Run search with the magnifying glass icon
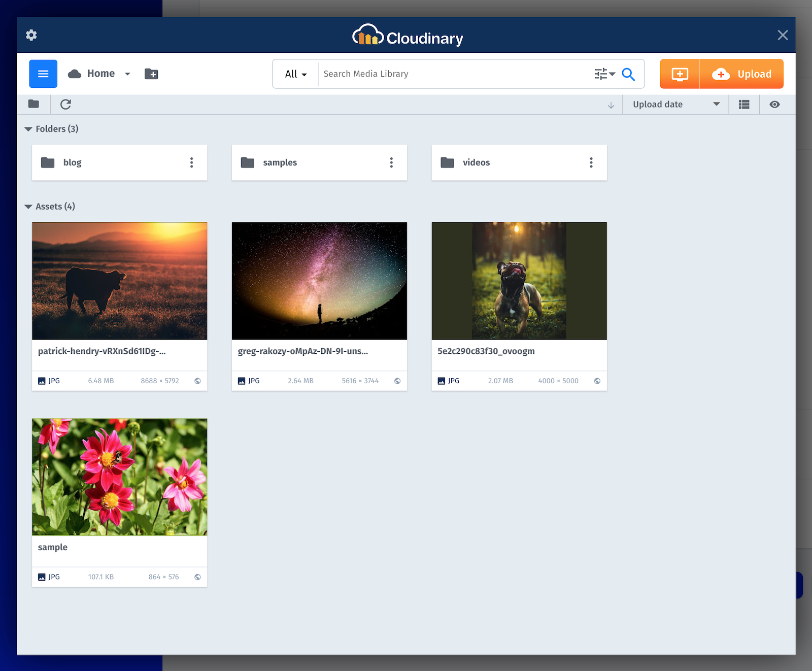 click(628, 74)
